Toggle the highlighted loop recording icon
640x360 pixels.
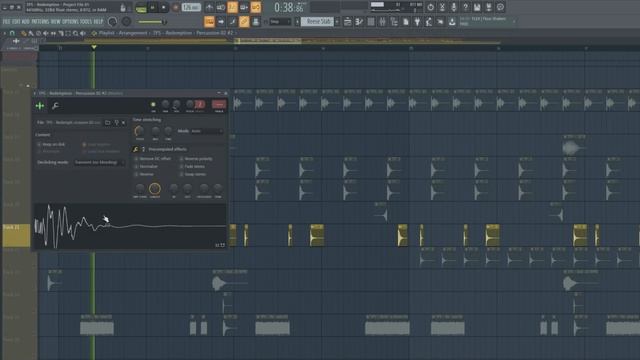click(x=256, y=7)
